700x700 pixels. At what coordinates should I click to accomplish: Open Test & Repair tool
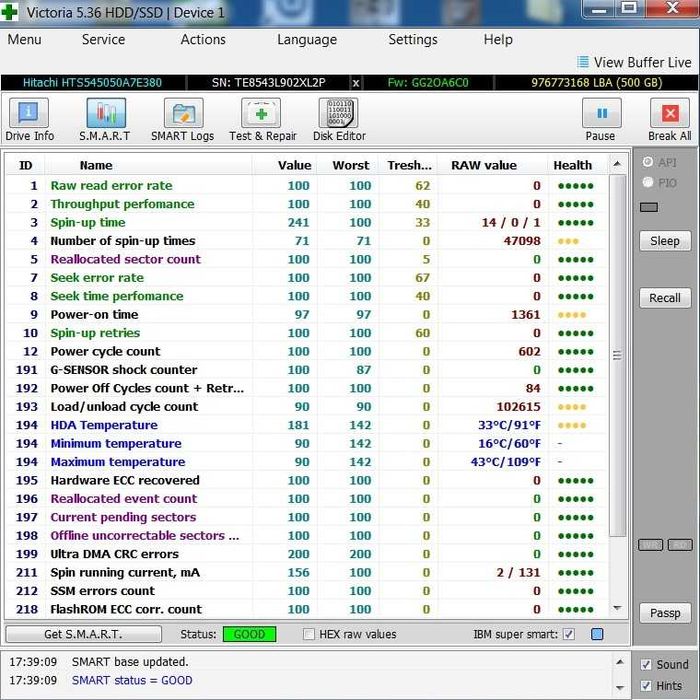coord(261,113)
